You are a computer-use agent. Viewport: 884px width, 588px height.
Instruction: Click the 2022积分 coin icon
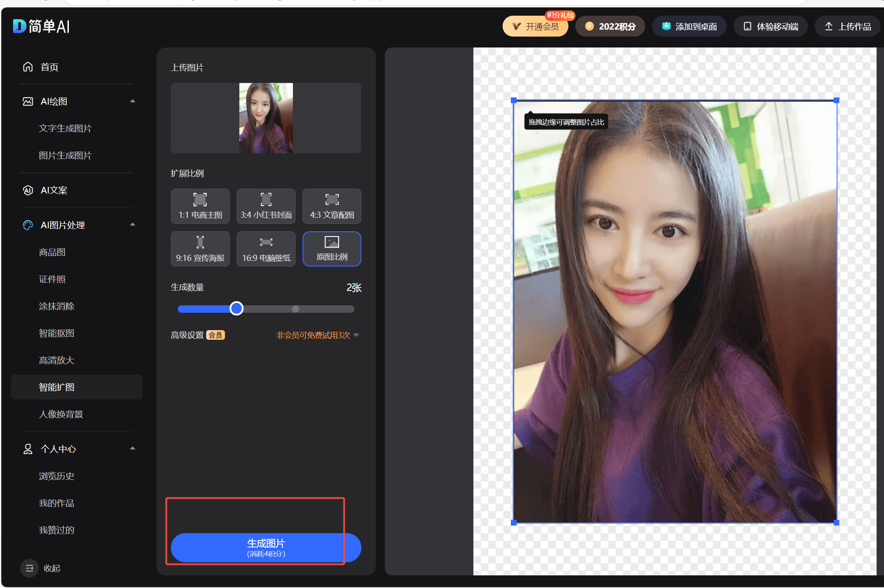589,27
